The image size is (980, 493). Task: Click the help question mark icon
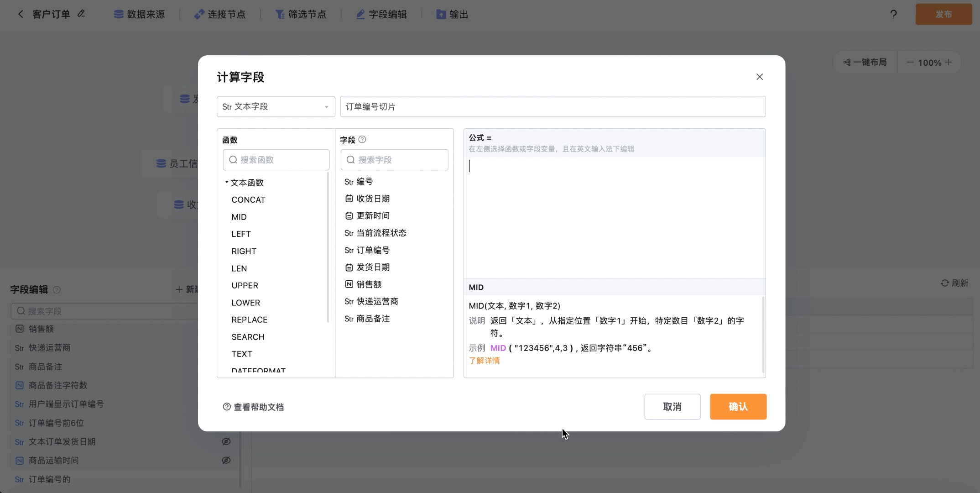pos(893,14)
